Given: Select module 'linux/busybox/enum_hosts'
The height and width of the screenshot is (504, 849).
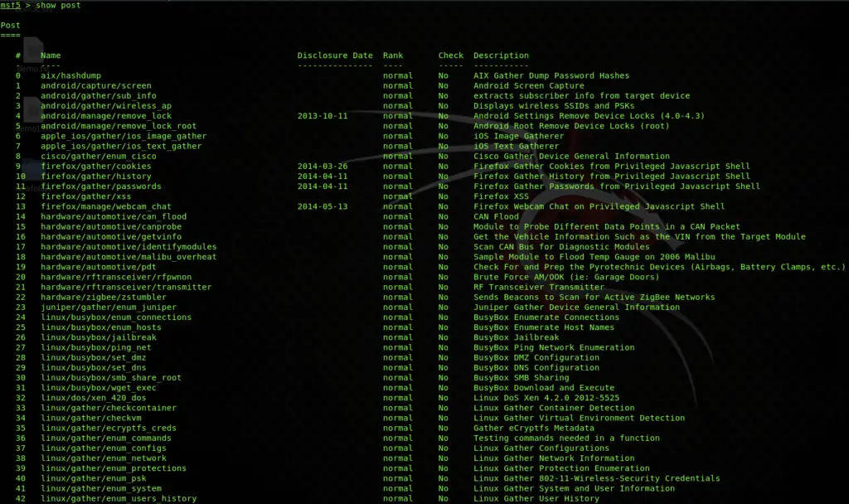Looking at the screenshot, I should click(x=101, y=327).
